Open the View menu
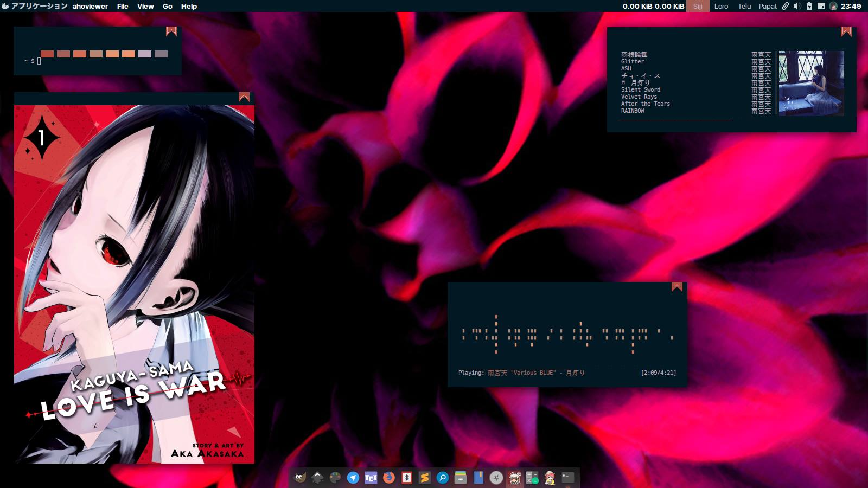The width and height of the screenshot is (868, 488). (145, 6)
